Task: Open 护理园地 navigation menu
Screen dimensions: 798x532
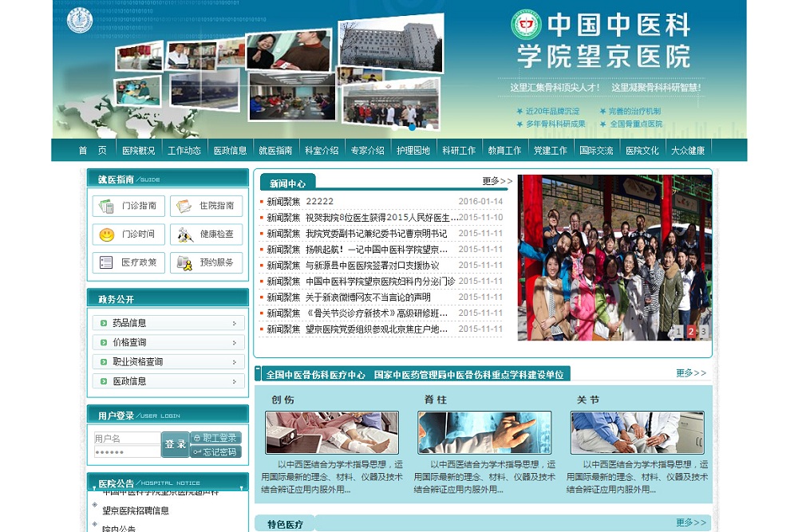Action: point(413,151)
